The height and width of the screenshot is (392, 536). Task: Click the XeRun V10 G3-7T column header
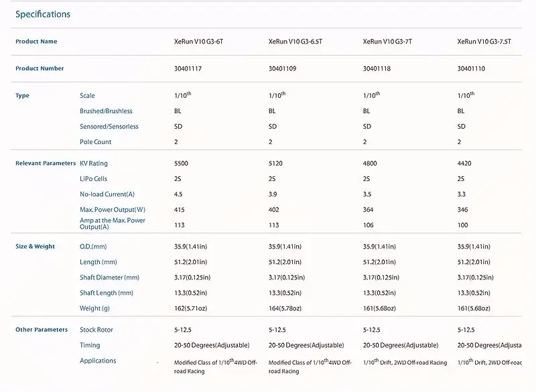pyautogui.click(x=387, y=42)
